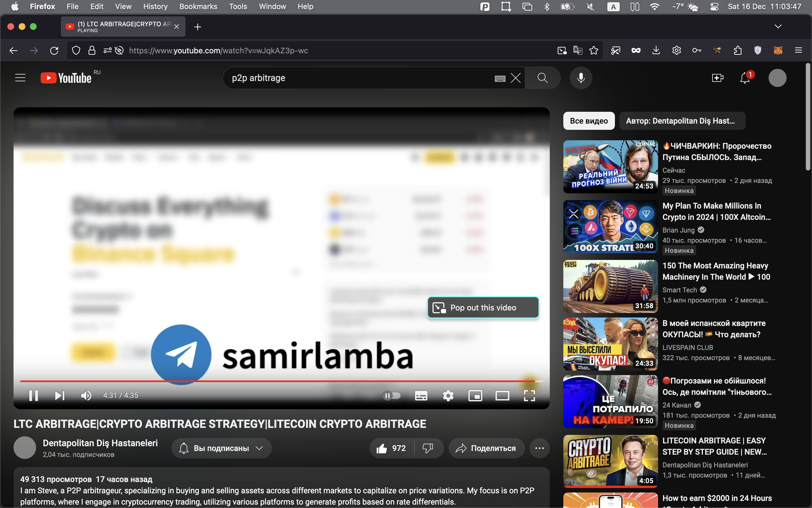This screenshot has width=812, height=508.
Task: Open Wi-Fi status in menu bar
Action: click(x=655, y=6)
